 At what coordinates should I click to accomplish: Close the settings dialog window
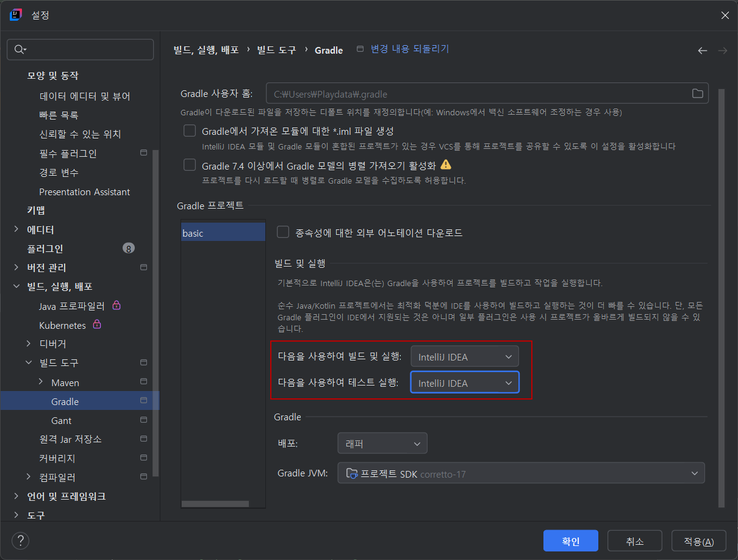(725, 15)
